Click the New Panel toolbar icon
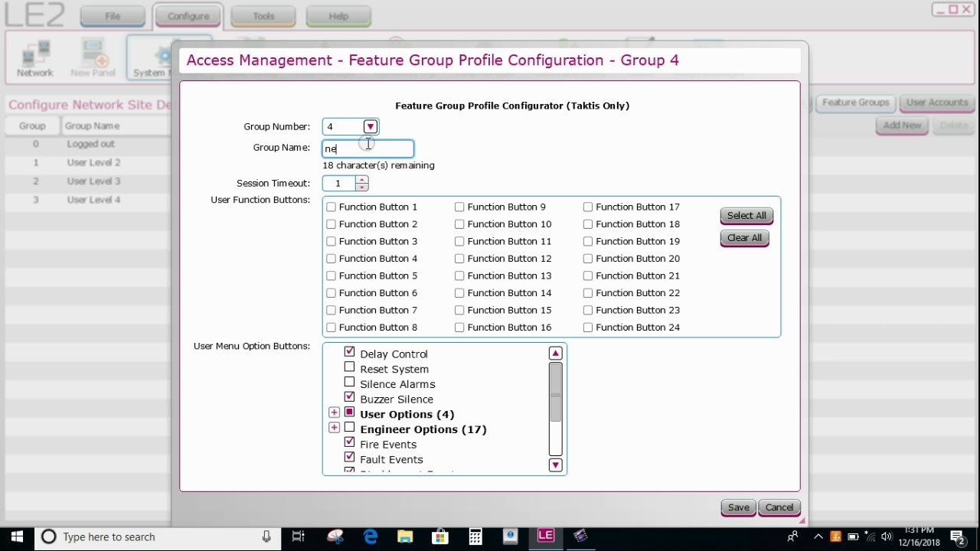 93,58
